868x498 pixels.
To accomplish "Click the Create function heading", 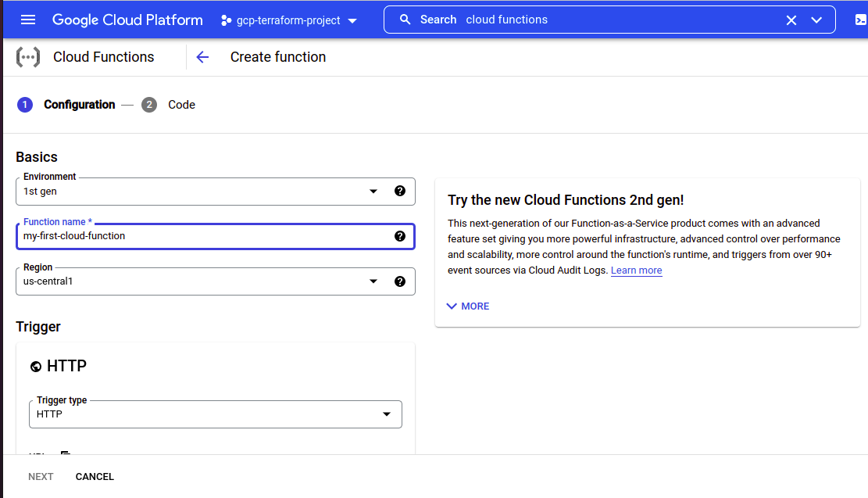I will [278, 57].
